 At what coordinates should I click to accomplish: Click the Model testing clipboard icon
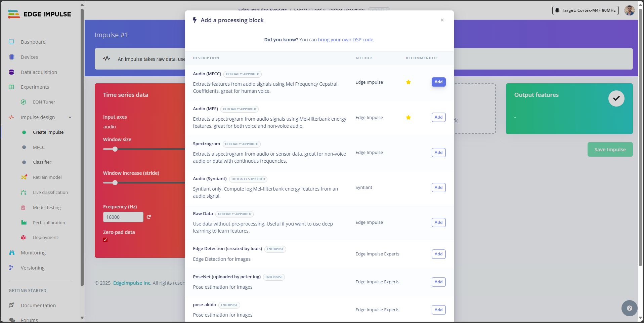(x=23, y=208)
